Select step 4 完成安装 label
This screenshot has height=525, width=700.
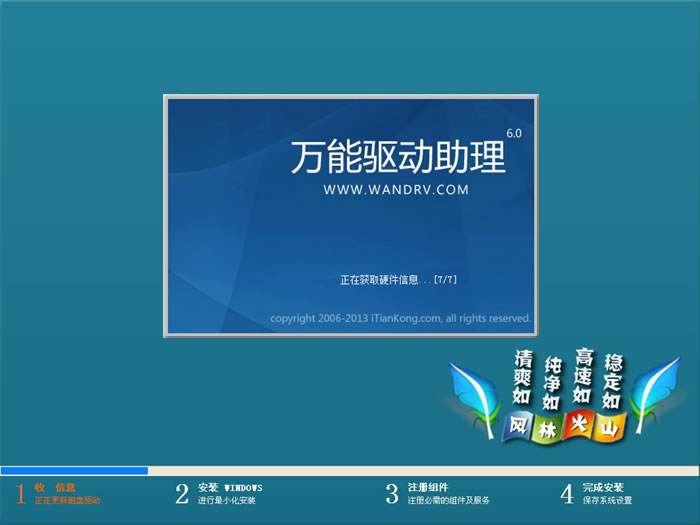coord(603,488)
